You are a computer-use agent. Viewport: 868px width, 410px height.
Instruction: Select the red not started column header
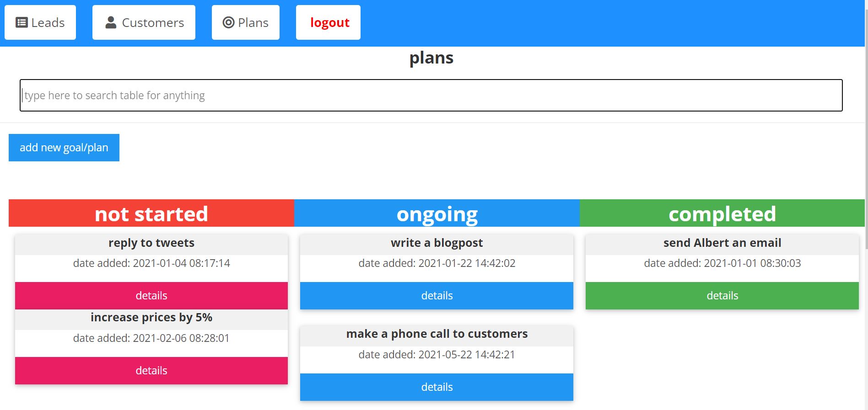(151, 213)
